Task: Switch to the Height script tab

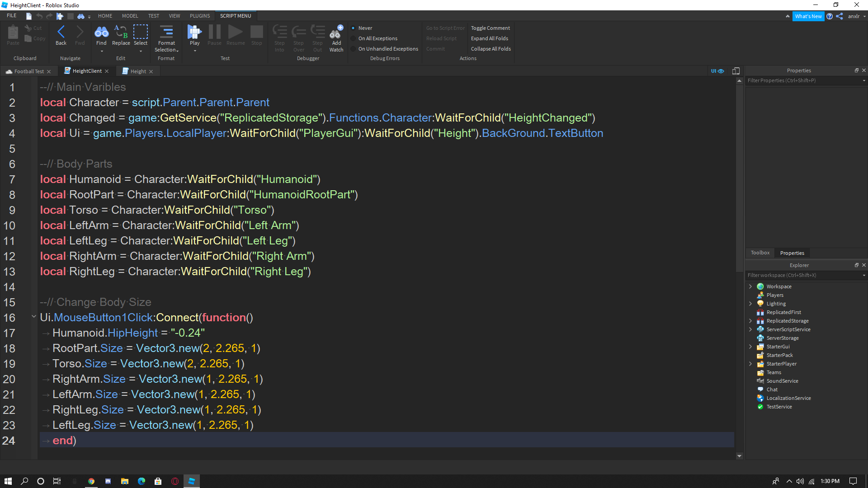Action: pyautogui.click(x=138, y=71)
